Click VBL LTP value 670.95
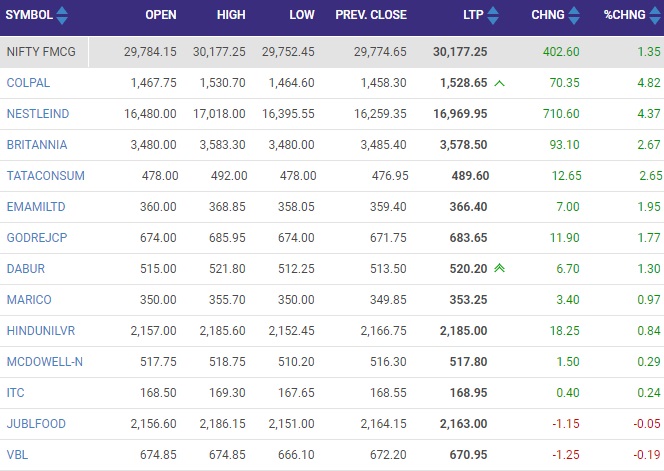 click(x=468, y=454)
